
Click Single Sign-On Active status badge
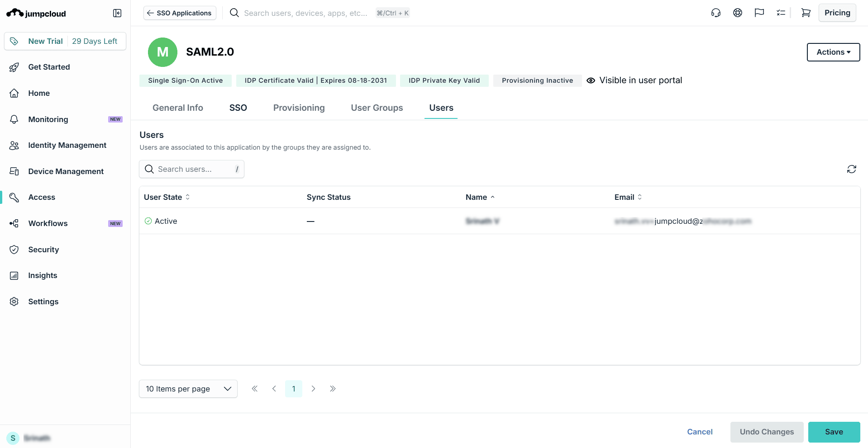186,80
